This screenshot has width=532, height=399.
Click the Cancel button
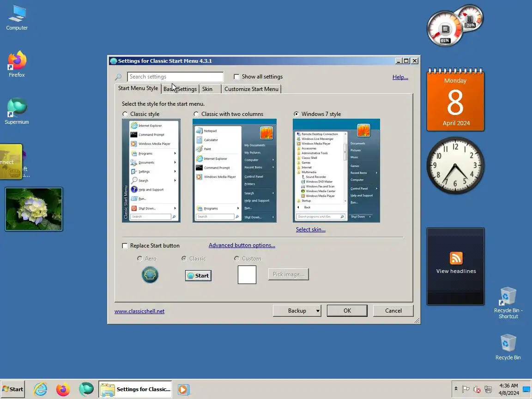(x=393, y=311)
